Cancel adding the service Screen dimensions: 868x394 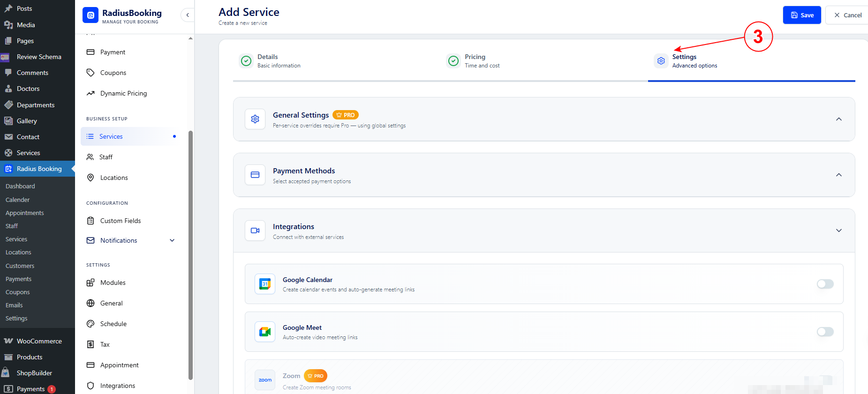tap(847, 15)
